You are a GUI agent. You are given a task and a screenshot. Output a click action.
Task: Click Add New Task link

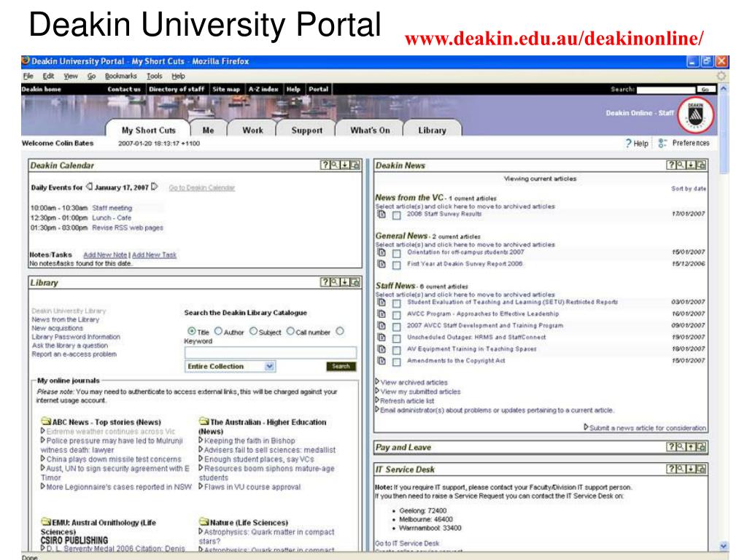(x=155, y=254)
